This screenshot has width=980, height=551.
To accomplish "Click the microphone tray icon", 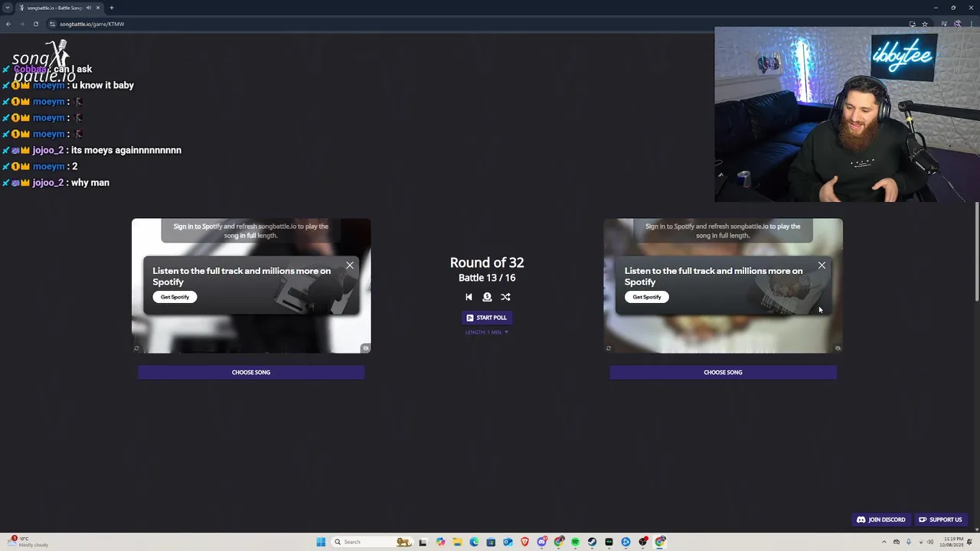I will 909,542.
